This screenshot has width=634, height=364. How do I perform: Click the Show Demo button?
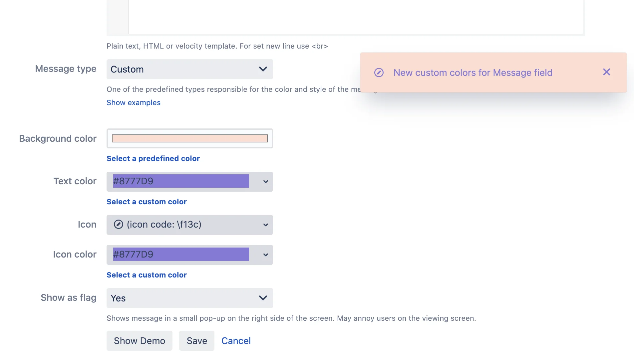point(140,341)
